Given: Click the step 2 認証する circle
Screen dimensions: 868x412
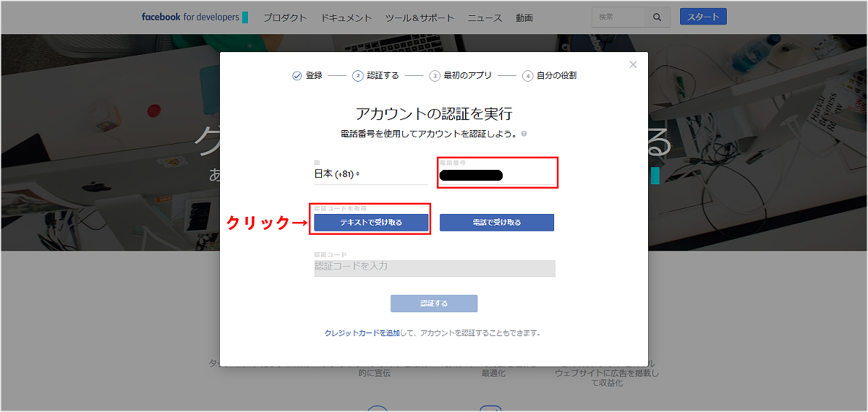Looking at the screenshot, I should point(357,75).
